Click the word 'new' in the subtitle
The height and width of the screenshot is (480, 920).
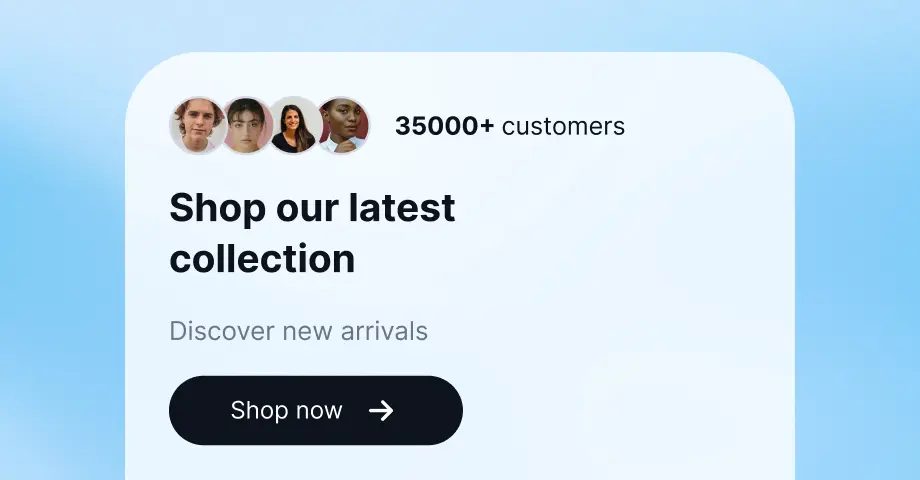pyautogui.click(x=307, y=332)
